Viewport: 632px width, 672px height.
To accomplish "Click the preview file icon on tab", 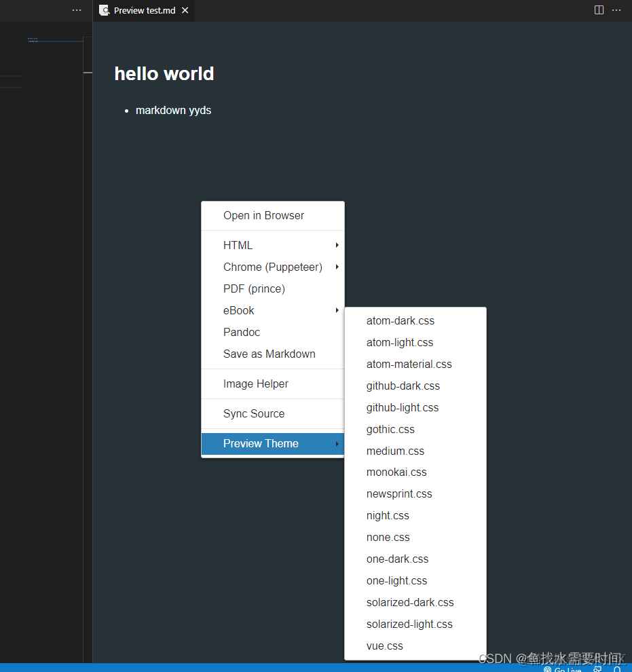I will point(104,10).
